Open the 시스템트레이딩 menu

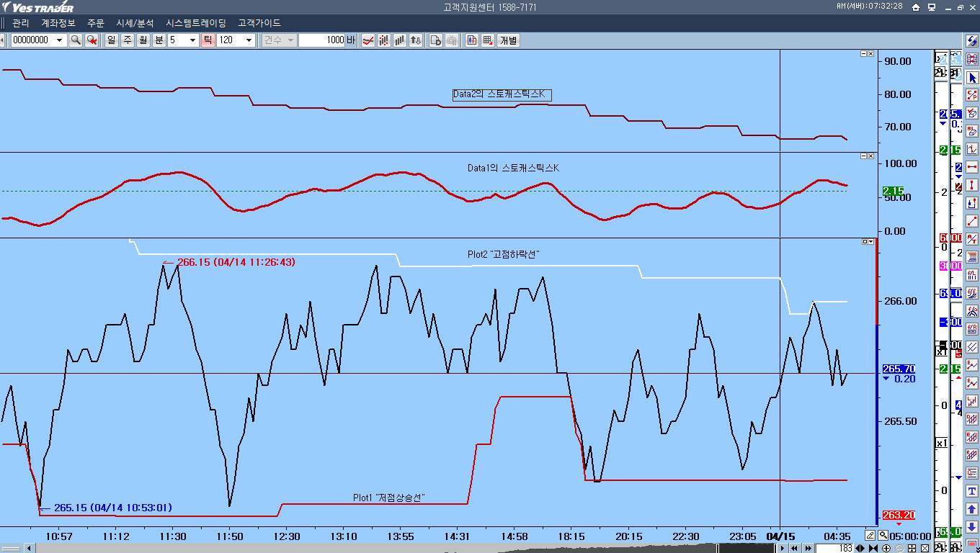[x=196, y=23]
